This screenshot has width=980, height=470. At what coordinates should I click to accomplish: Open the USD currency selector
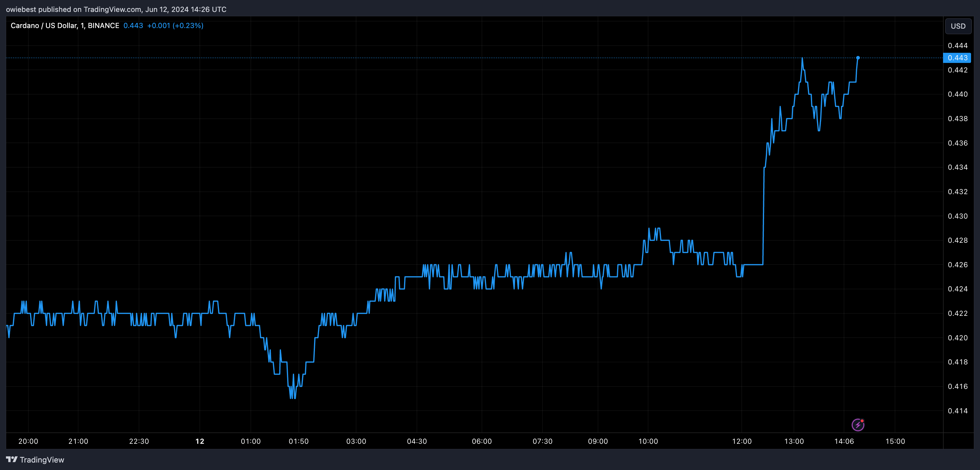click(x=958, y=26)
